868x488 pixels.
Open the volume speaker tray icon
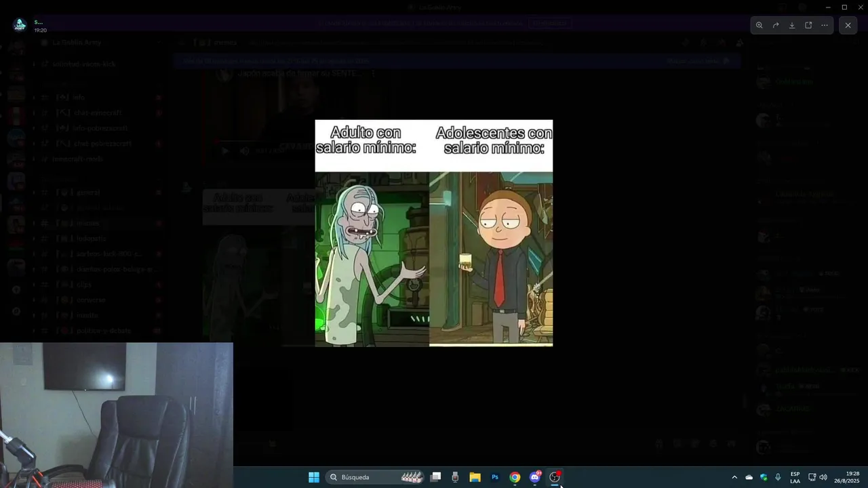coord(824,477)
